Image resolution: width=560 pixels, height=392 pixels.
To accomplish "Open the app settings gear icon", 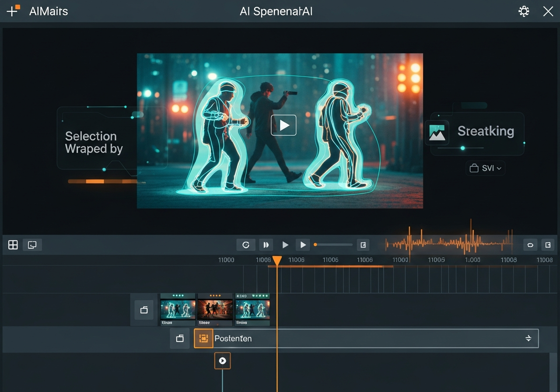I will 524,11.
